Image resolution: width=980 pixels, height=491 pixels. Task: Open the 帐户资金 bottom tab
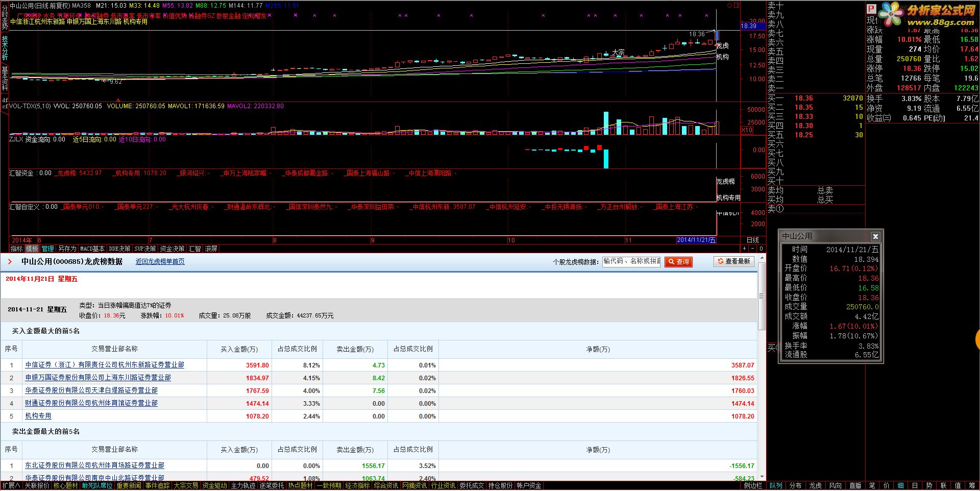pyautogui.click(x=529, y=486)
